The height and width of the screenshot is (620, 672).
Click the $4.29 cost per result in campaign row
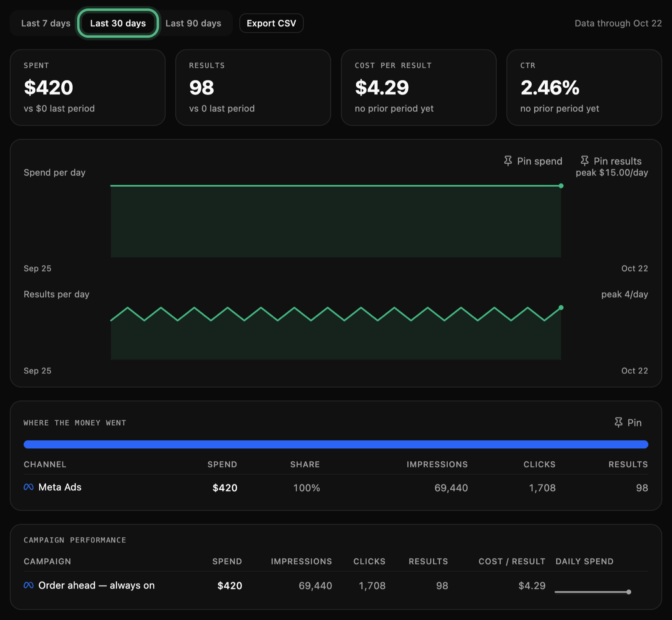click(x=532, y=586)
